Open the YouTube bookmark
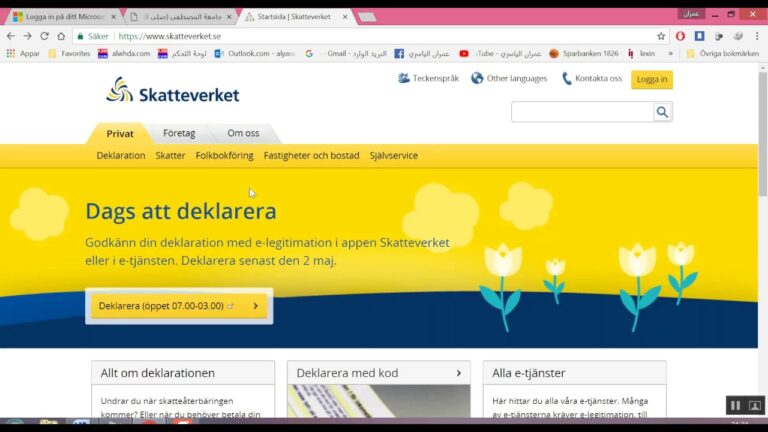The width and height of the screenshot is (768, 432). coord(500,53)
